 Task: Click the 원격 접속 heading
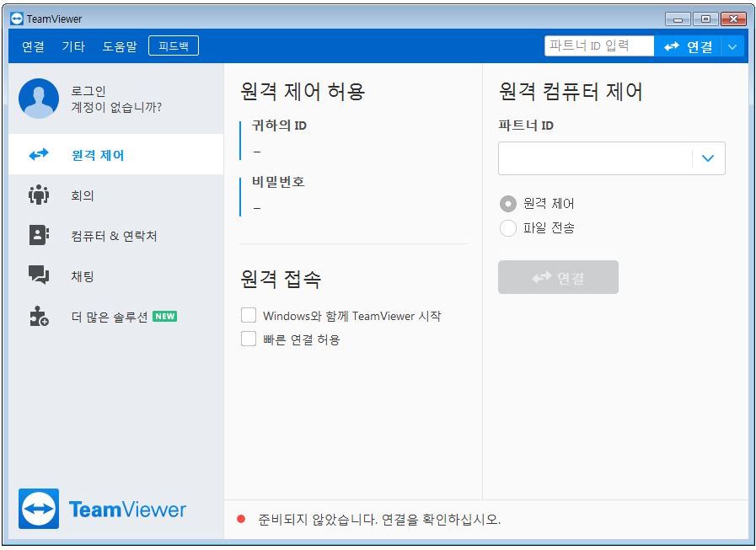pyautogui.click(x=281, y=279)
